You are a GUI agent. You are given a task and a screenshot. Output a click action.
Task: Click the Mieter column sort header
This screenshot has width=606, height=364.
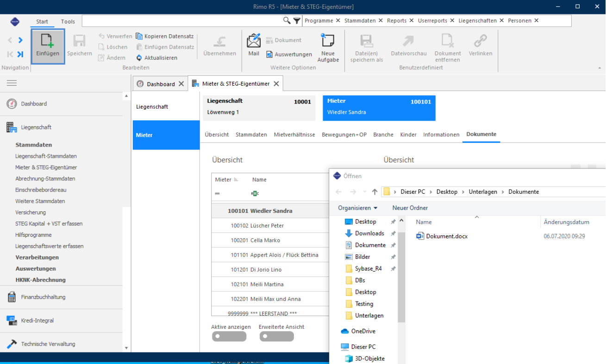coord(226,180)
